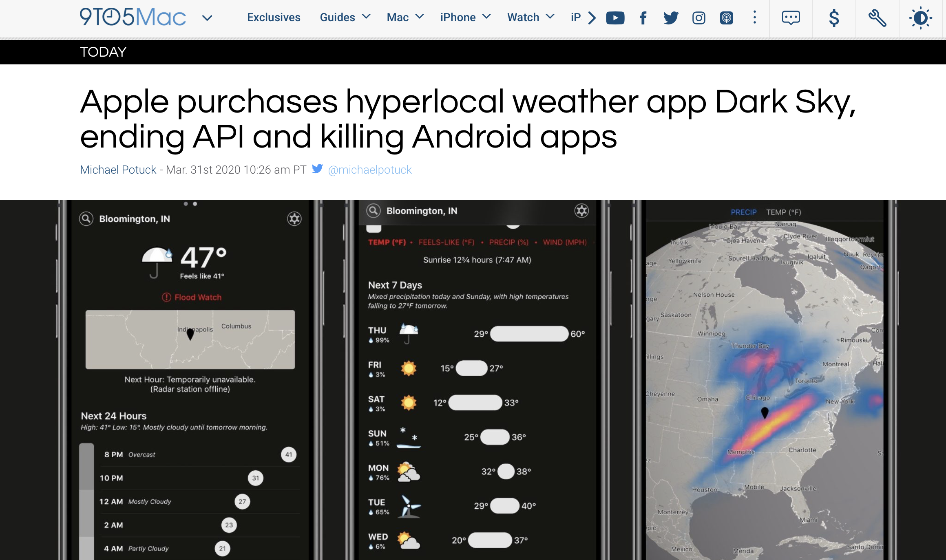The height and width of the screenshot is (560, 946).
Task: Expand the site switcher chevron beside logo
Action: pos(207,18)
